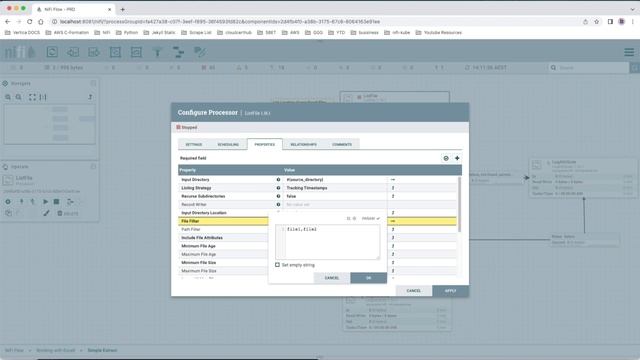Stop the selected ListFile processor
Viewport: 640px width, 360px height.
tap(56, 202)
